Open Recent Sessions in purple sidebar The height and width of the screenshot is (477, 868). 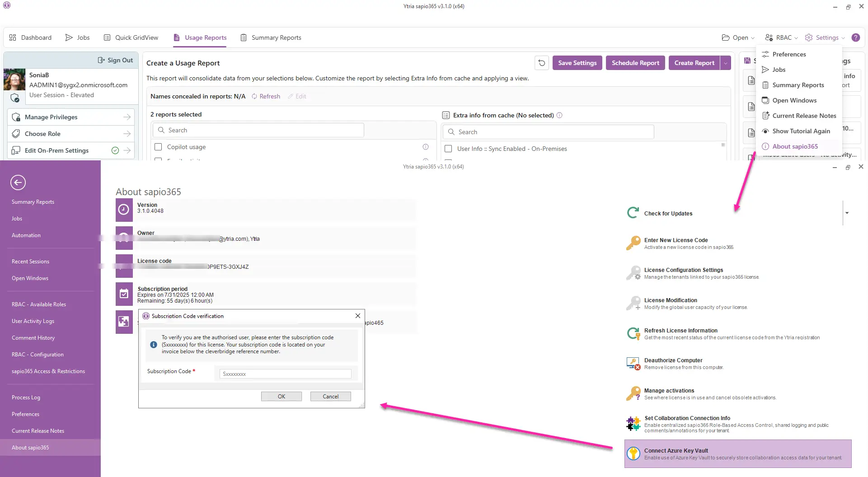pos(30,262)
